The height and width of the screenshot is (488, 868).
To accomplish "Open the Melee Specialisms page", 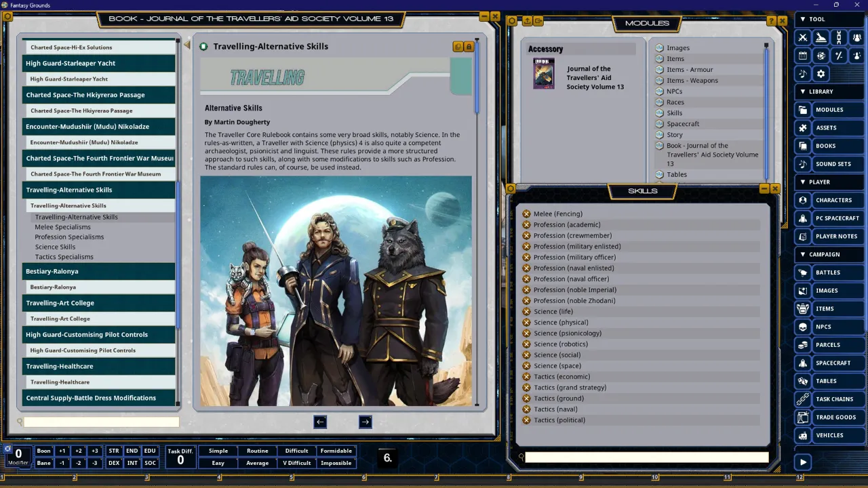I will coord(62,227).
